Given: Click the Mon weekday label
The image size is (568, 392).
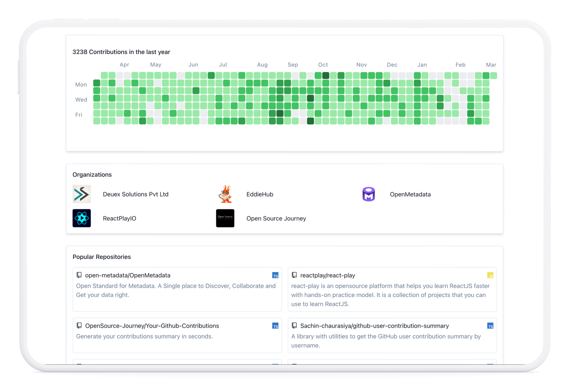Looking at the screenshot, I should (x=81, y=85).
